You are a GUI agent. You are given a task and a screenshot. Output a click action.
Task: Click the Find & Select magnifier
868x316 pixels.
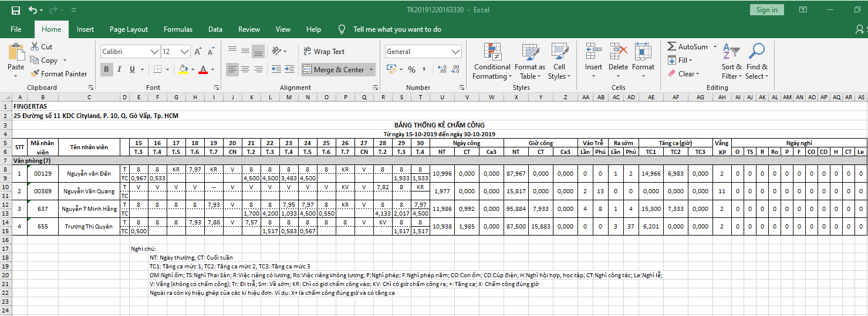click(x=756, y=53)
